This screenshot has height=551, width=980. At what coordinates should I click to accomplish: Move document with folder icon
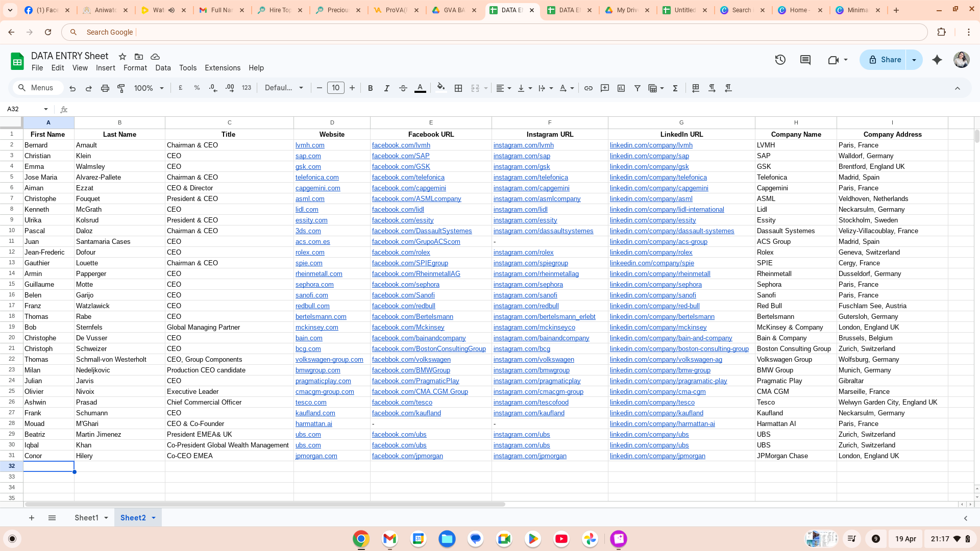click(139, 57)
